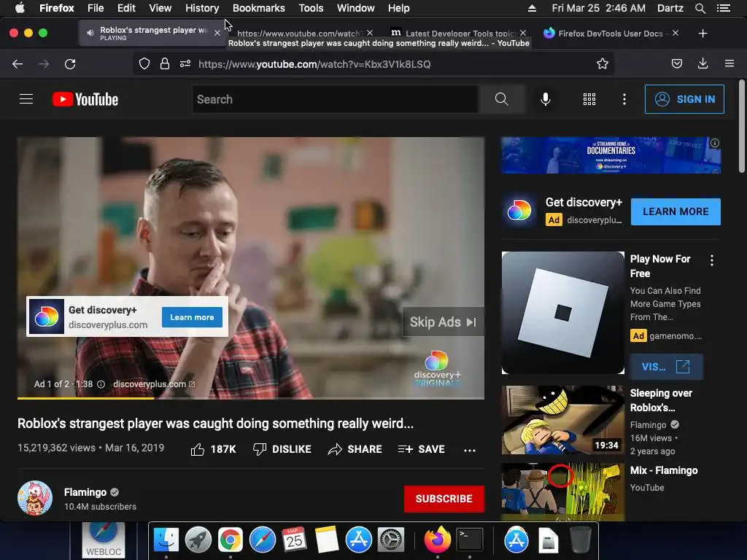
Task: Subscribe to the Flamingo channel
Action: coord(444,499)
